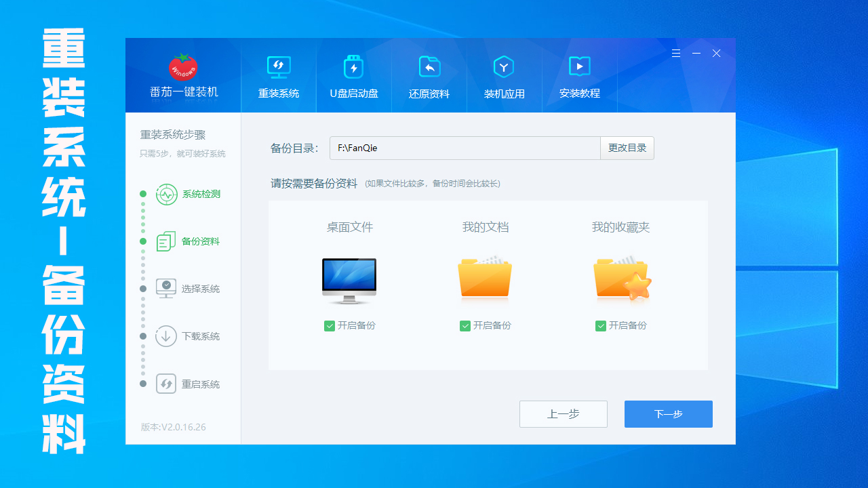868x488 pixels.
Task: Click the tomato logo of 番茄一键装机
Action: (183, 68)
